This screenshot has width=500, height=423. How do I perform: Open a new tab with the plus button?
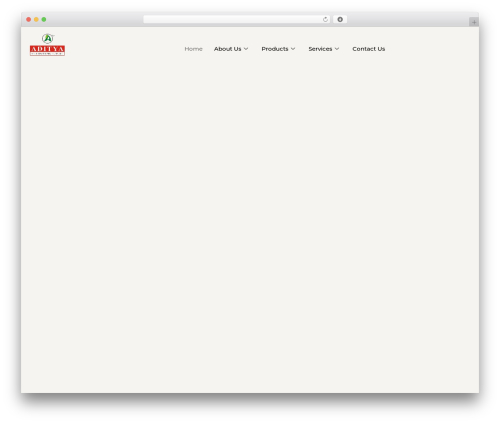point(474,22)
